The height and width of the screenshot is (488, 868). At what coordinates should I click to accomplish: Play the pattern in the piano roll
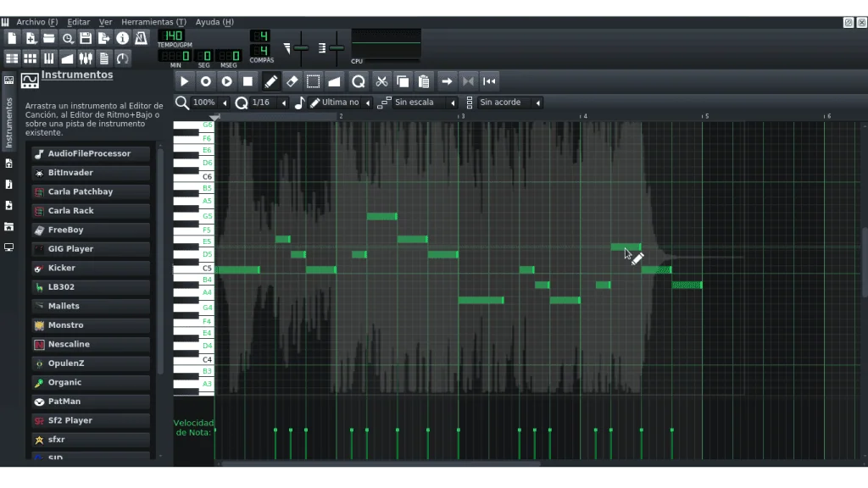(184, 81)
